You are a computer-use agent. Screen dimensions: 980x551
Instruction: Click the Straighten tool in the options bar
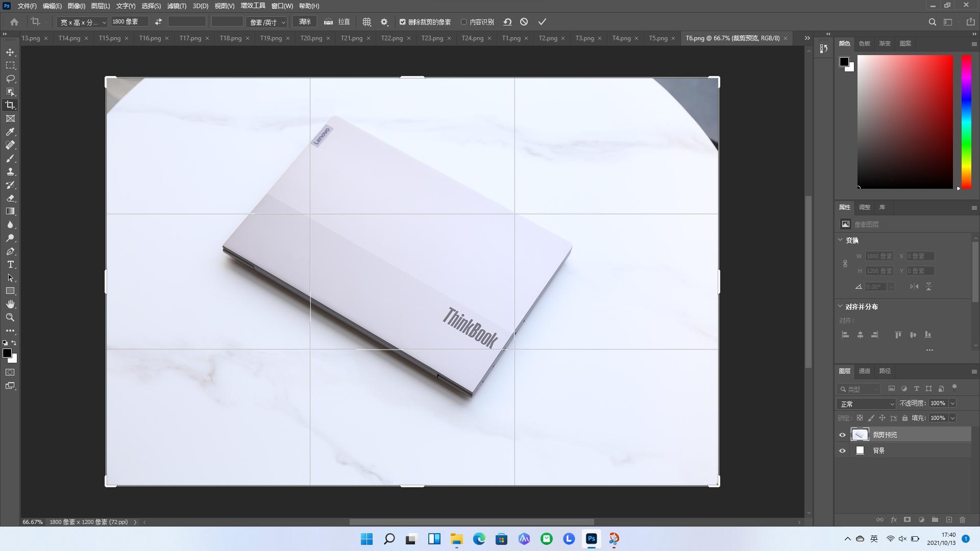(337, 22)
